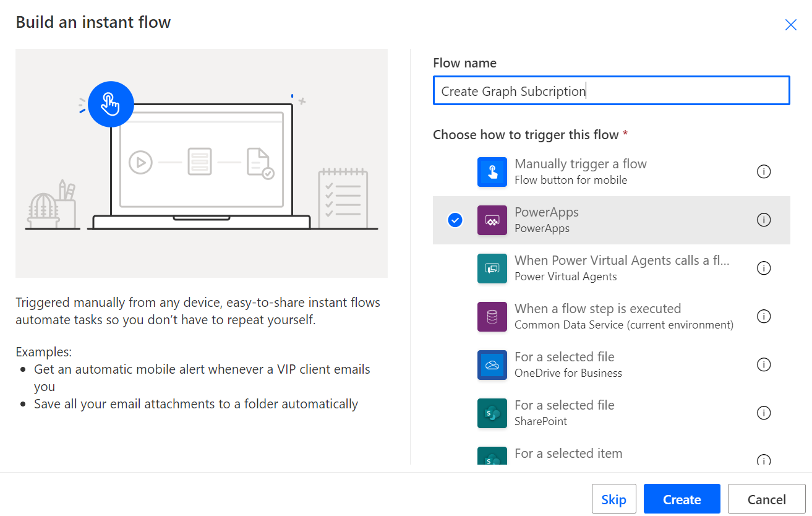
Task: Show info for For a selected item trigger
Action: click(x=764, y=460)
